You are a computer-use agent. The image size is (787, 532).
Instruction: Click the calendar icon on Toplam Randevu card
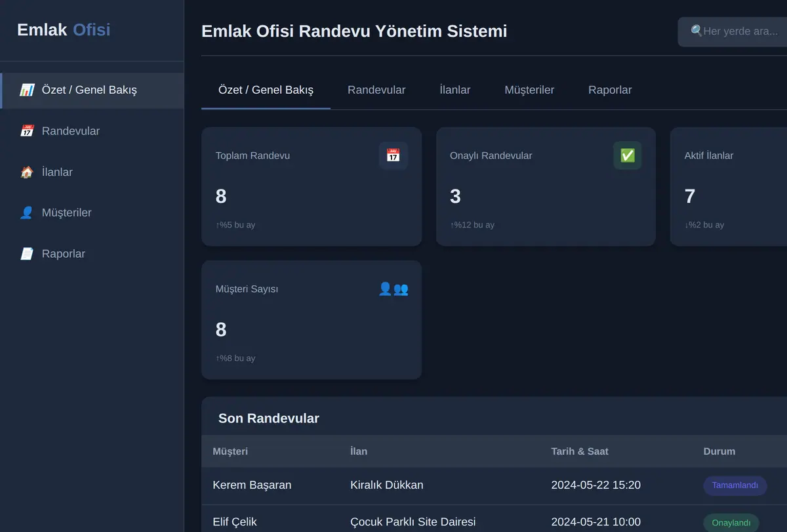click(x=393, y=155)
